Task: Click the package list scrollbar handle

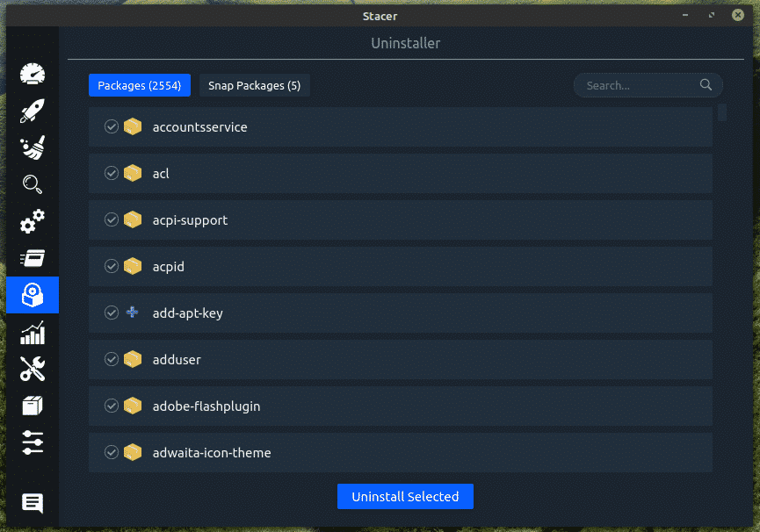Action: pos(722,112)
